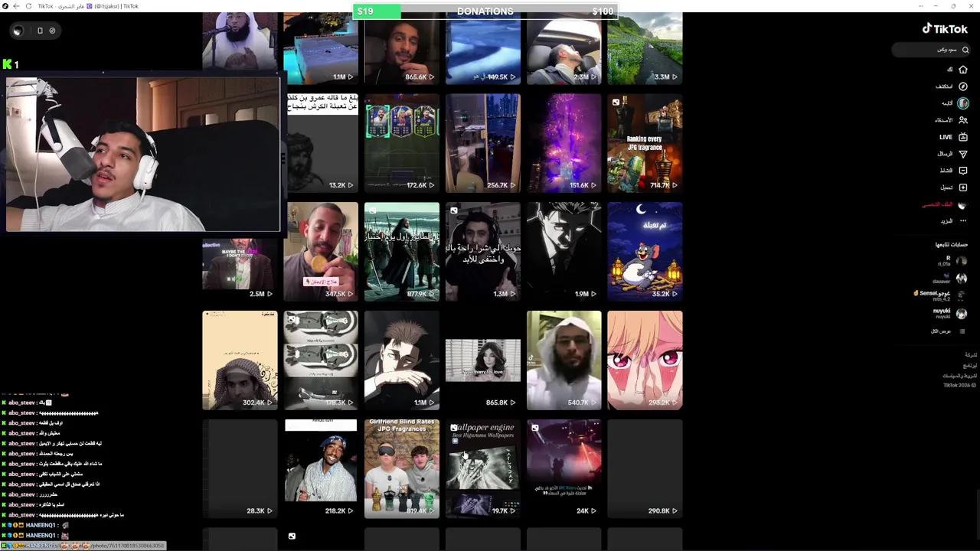980x551 pixels.
Task: Click browser back arrow
Action: [x=16, y=6]
